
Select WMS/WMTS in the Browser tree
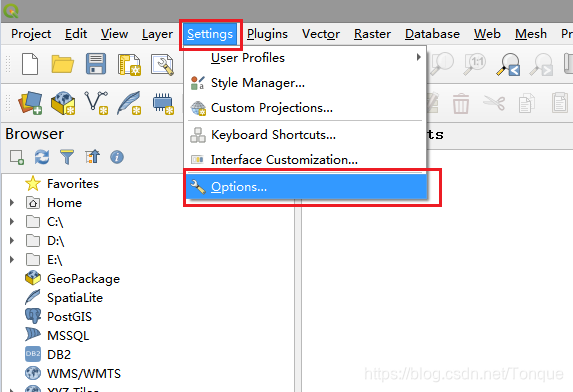pos(84,374)
